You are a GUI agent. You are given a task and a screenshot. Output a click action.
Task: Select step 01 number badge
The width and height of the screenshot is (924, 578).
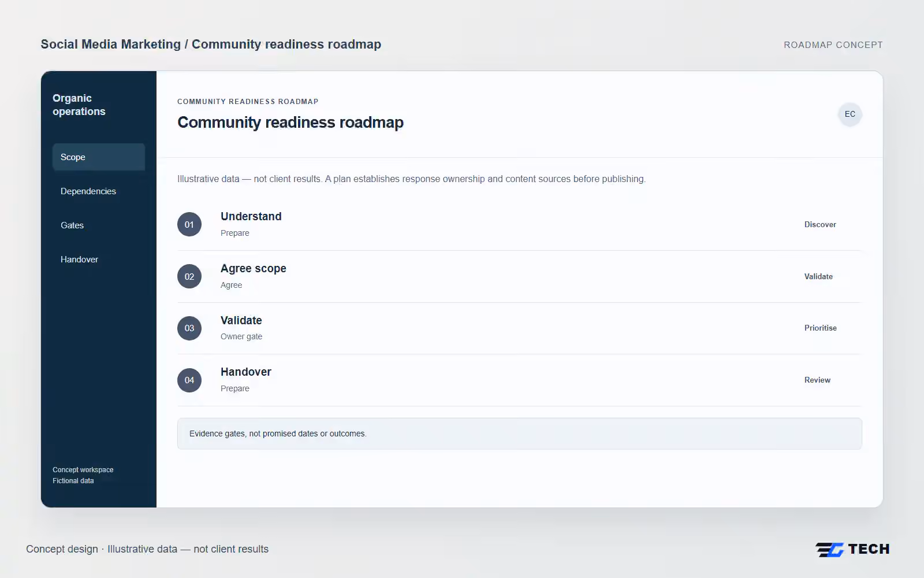tap(189, 224)
